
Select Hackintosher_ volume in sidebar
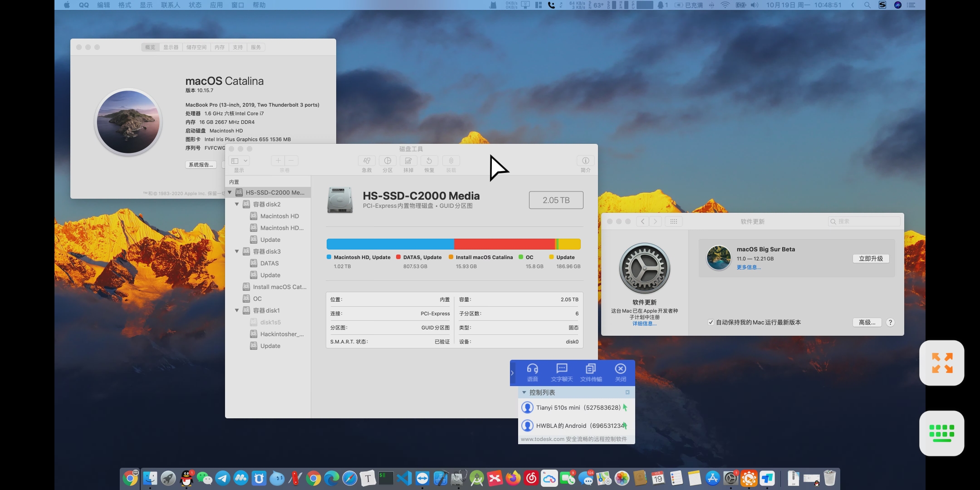click(268, 334)
